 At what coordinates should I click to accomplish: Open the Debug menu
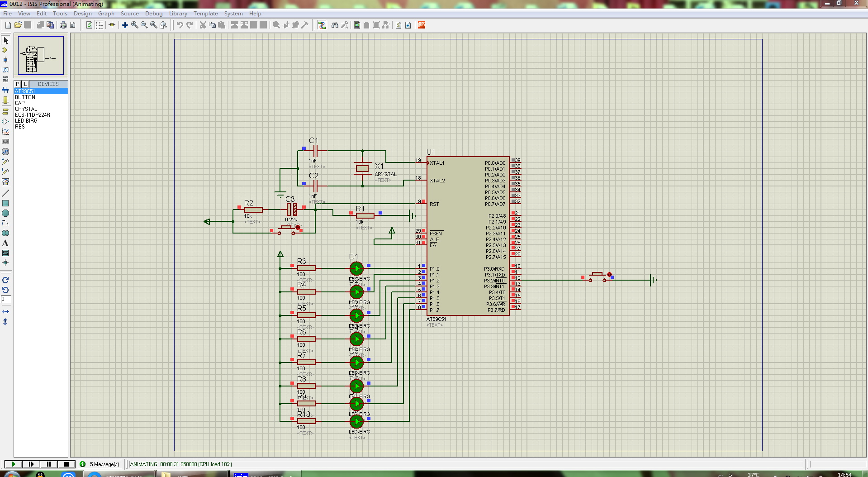[x=154, y=14]
